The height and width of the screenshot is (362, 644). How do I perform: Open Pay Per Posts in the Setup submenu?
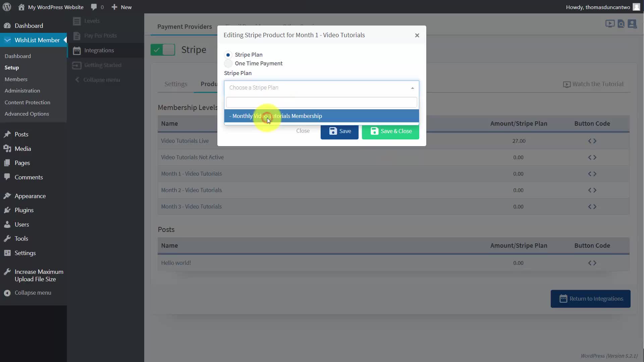pyautogui.click(x=100, y=36)
